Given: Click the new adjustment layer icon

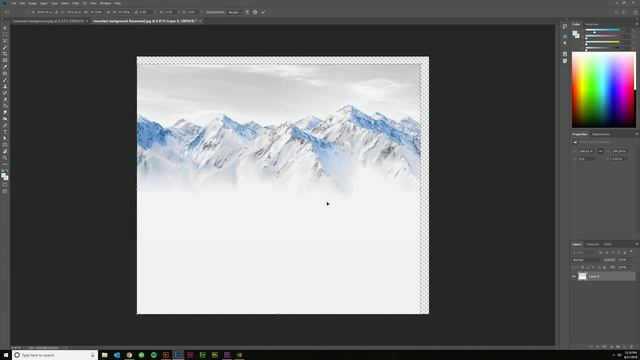Looking at the screenshot, I should tap(611, 347).
